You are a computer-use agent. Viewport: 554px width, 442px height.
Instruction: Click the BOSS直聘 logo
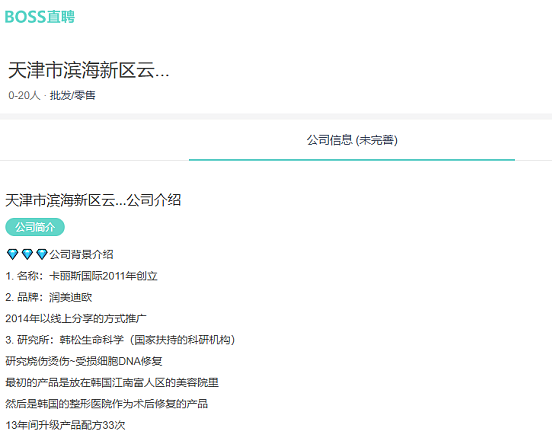pyautogui.click(x=40, y=17)
